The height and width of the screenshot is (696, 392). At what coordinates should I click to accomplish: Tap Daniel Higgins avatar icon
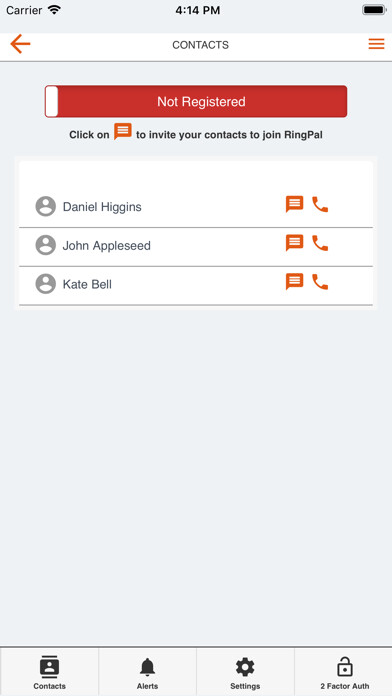[x=46, y=206]
